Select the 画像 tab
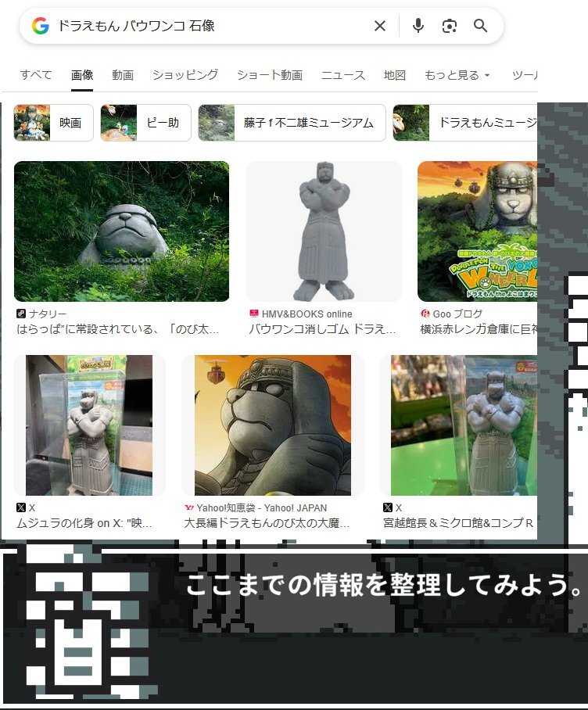Viewport: 588px width, 710px height. tap(82, 75)
